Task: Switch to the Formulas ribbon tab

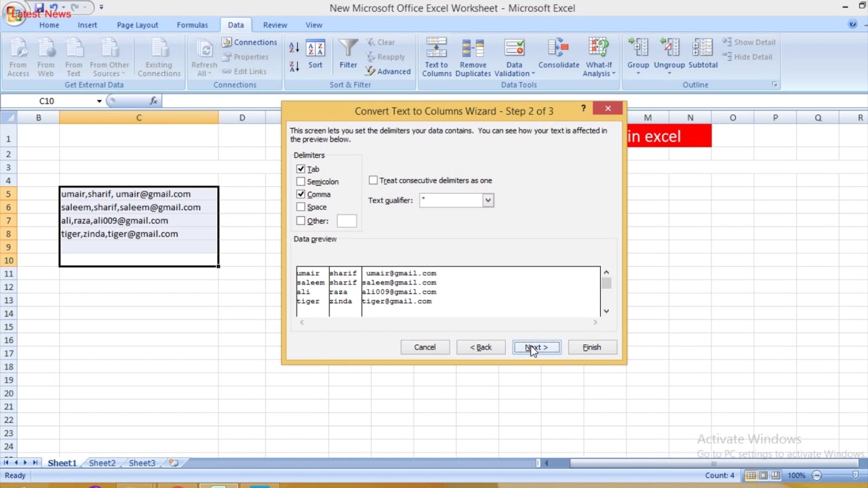Action: coord(192,25)
